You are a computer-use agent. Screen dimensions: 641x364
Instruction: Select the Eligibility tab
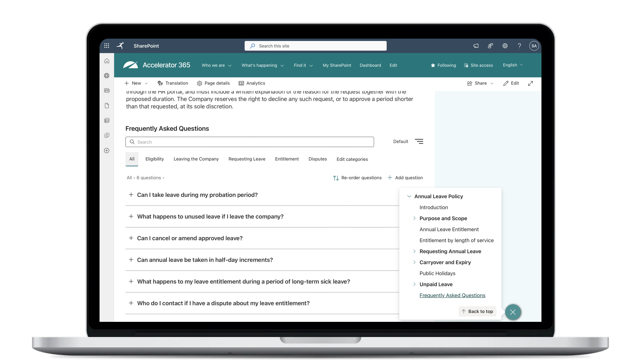[155, 159]
